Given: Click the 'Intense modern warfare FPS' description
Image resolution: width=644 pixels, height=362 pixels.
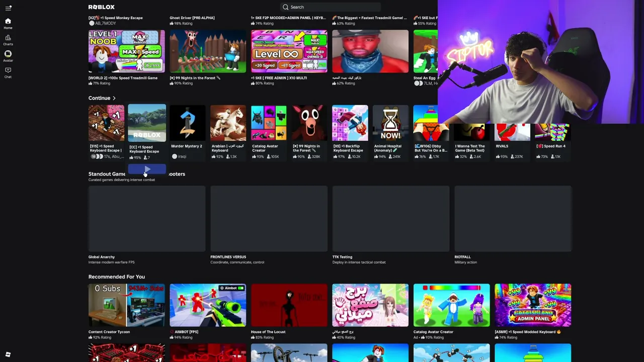Looking at the screenshot, I should pyautogui.click(x=112, y=262).
